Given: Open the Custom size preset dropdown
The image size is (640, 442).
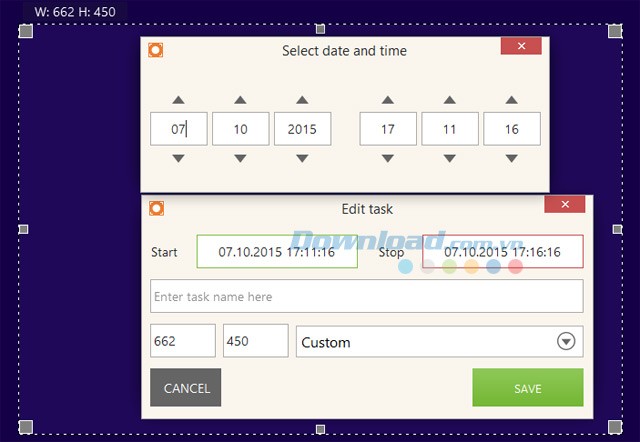Looking at the screenshot, I should click(566, 342).
